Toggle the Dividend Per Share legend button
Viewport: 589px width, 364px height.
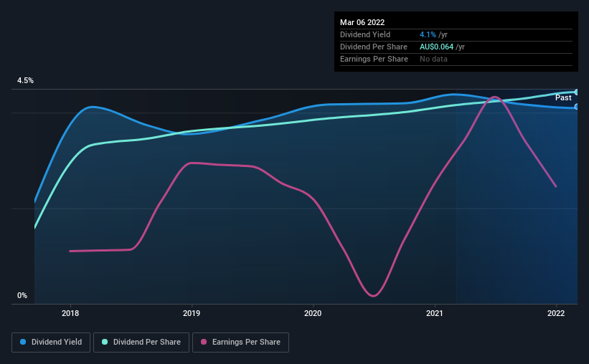pyautogui.click(x=141, y=343)
